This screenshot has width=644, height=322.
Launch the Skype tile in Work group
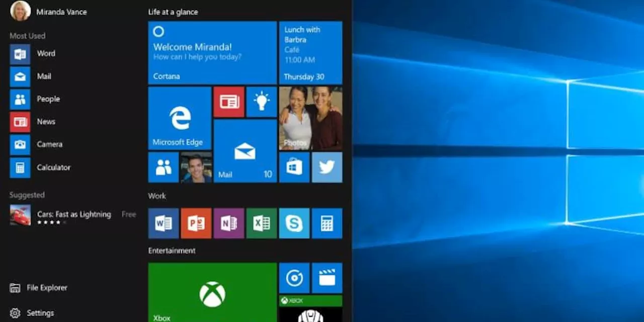click(x=294, y=223)
